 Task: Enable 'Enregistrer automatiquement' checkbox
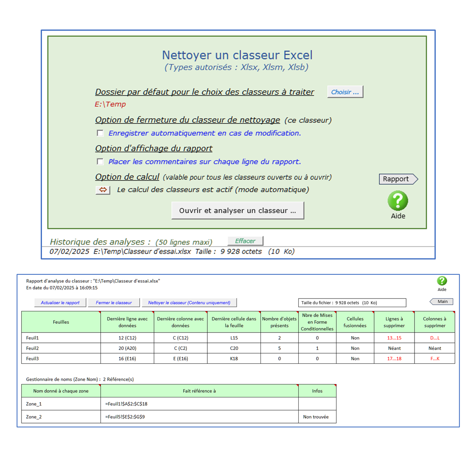pos(100,133)
